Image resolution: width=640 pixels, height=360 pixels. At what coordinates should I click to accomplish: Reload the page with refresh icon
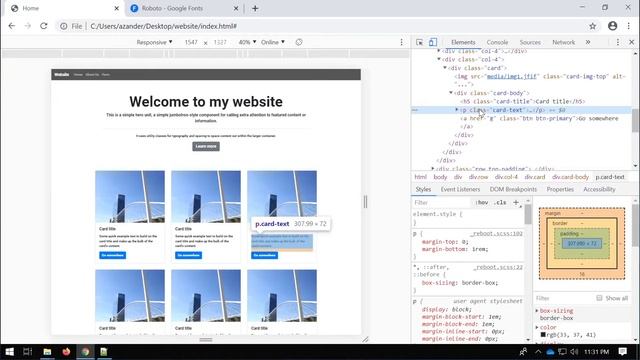(x=44, y=26)
